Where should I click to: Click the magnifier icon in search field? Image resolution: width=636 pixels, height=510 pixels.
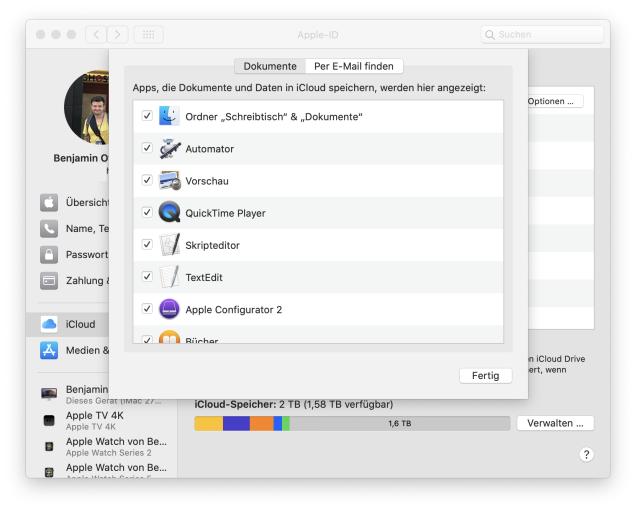click(x=490, y=35)
